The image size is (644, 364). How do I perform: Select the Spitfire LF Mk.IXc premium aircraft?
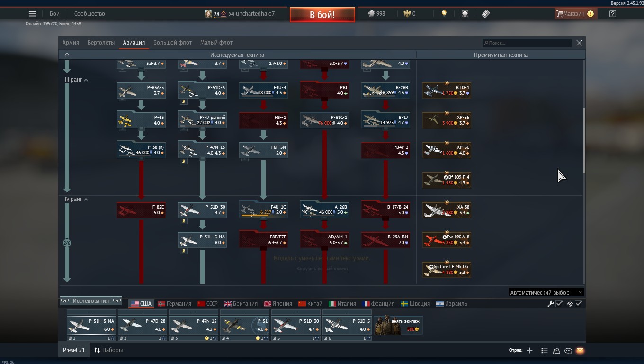(x=447, y=270)
